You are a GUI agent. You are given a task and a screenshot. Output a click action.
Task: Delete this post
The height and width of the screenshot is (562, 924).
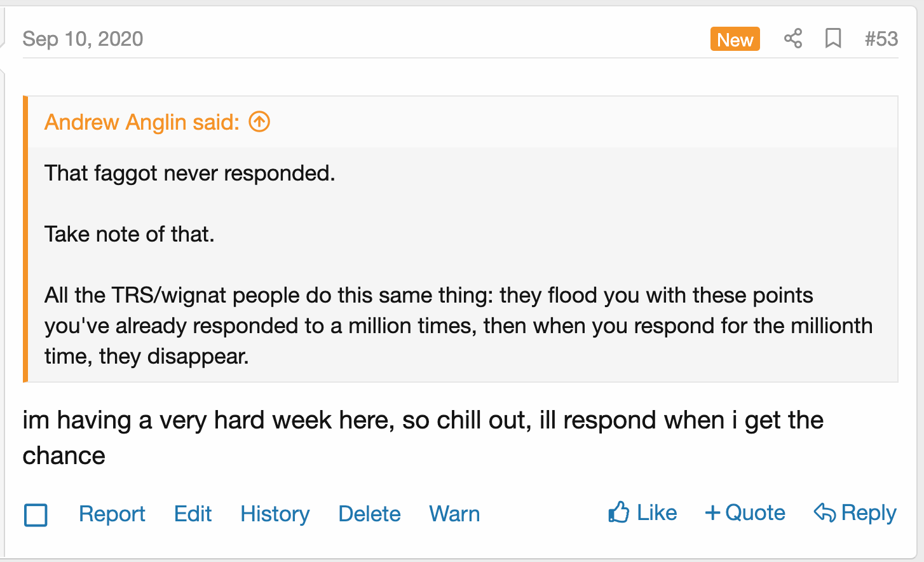(x=369, y=514)
